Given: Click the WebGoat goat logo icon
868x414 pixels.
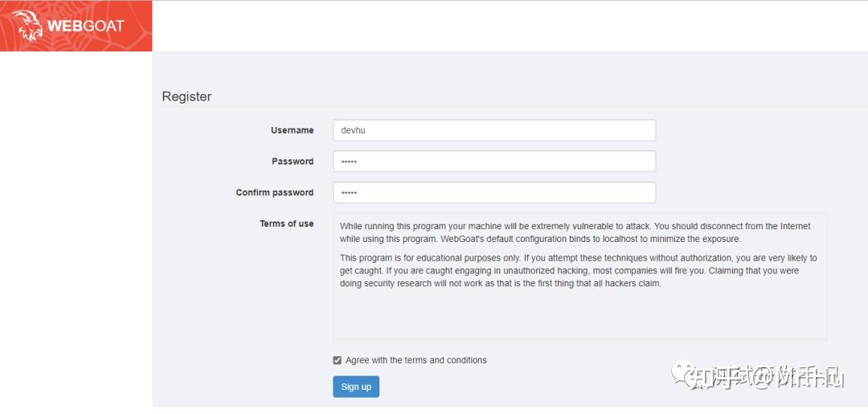Looking at the screenshot, I should click(x=27, y=26).
